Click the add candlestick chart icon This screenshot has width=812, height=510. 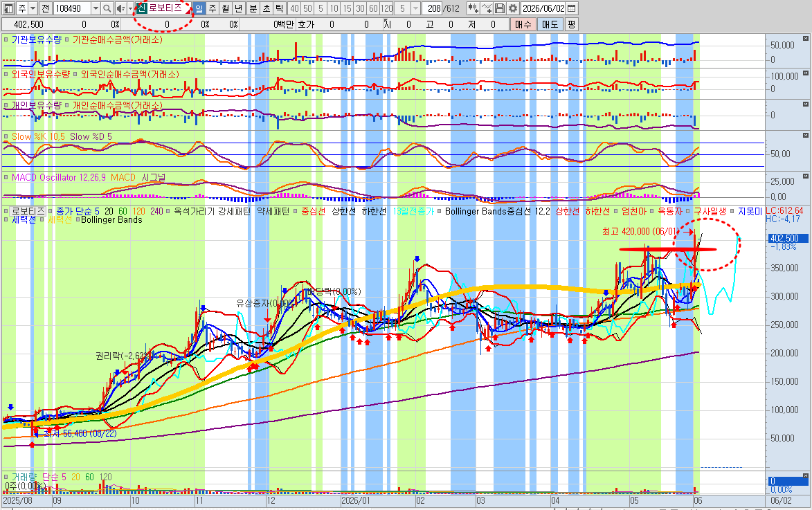click(x=472, y=8)
